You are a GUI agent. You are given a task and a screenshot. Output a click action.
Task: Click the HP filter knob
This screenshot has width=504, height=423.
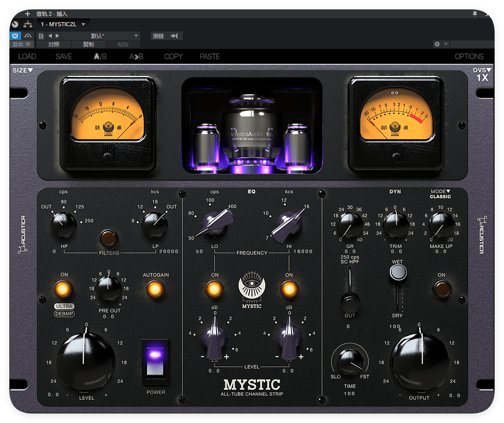coord(63,224)
